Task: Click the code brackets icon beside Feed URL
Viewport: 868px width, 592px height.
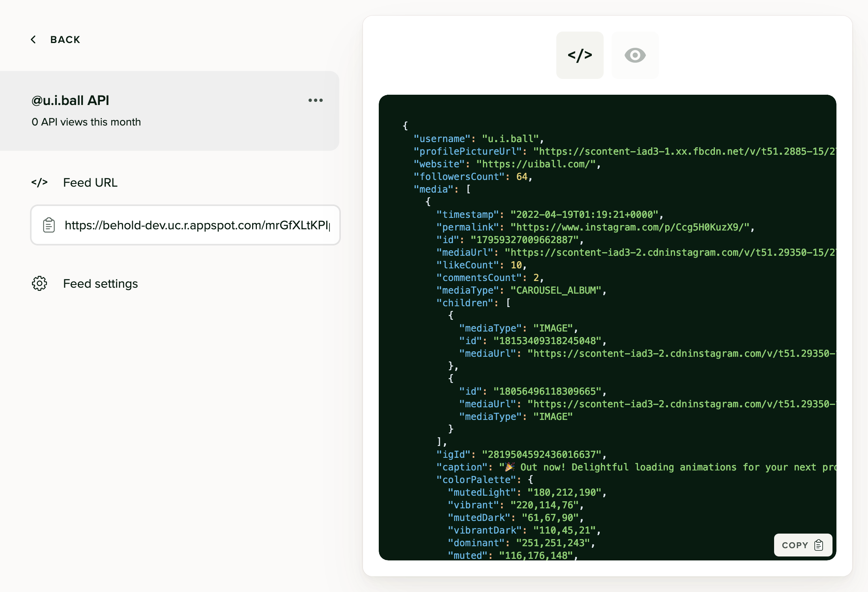Action: [x=39, y=182]
